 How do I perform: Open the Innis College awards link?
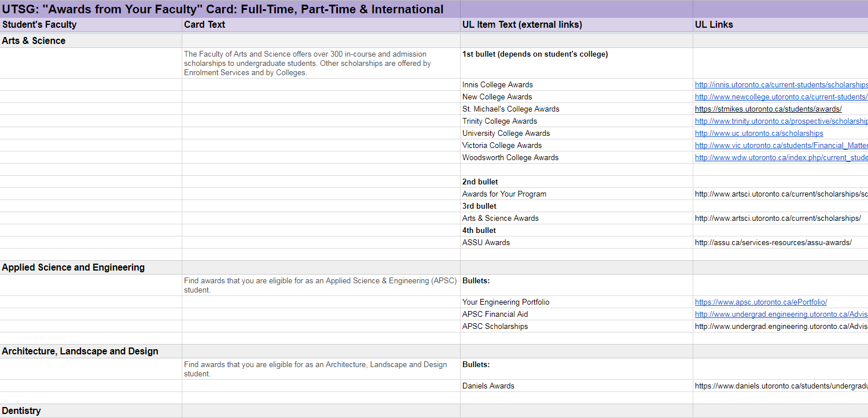tap(781, 85)
